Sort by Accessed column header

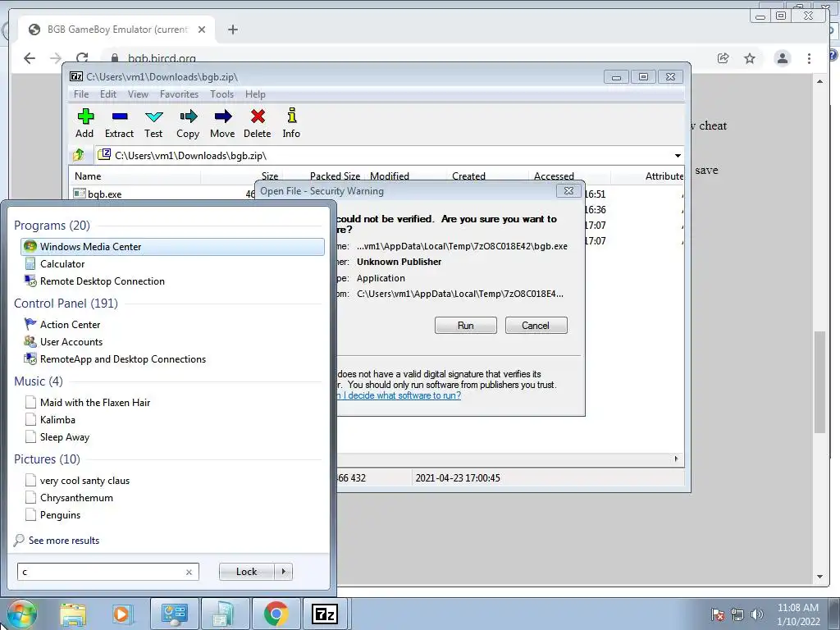pos(554,176)
